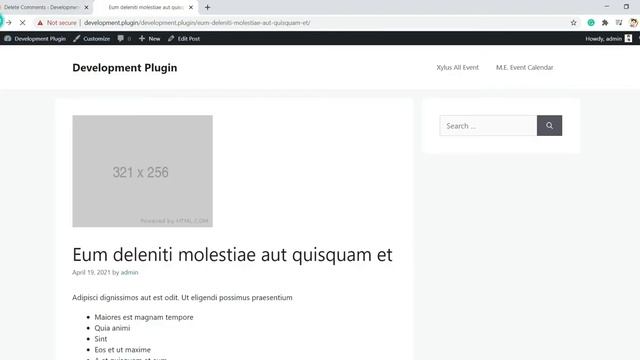Open a new browser tab
Viewport: 640px width, 360px height.
[207, 7]
